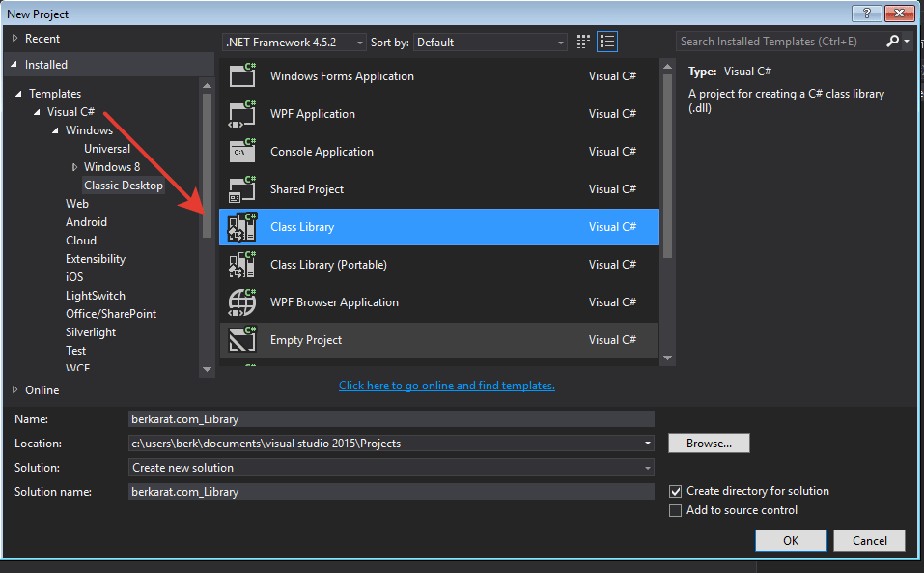Open the online templates link
Screen dimensions: 924x573
click(447, 385)
